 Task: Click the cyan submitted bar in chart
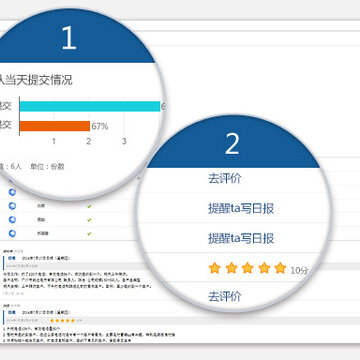(90, 106)
